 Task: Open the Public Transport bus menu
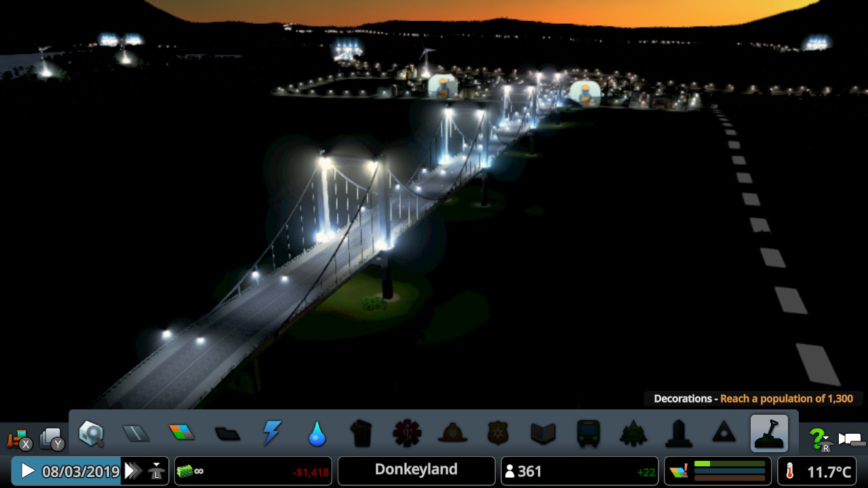tap(588, 433)
